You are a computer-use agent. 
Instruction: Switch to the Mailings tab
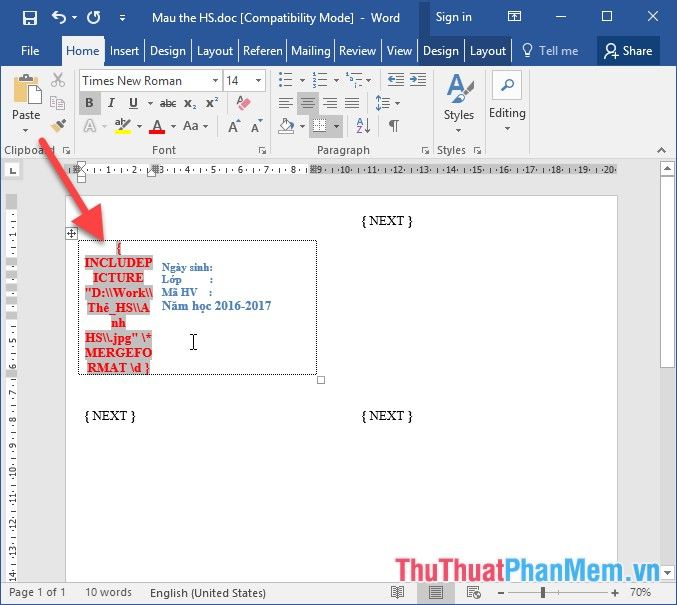[310, 51]
